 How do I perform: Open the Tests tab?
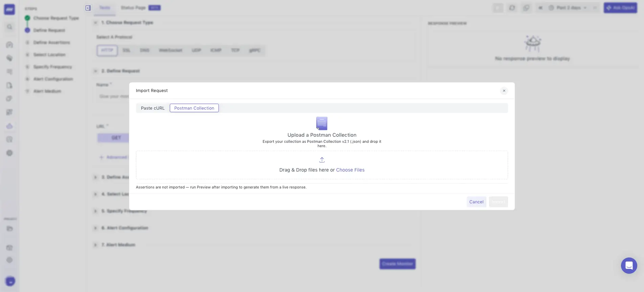[105, 8]
